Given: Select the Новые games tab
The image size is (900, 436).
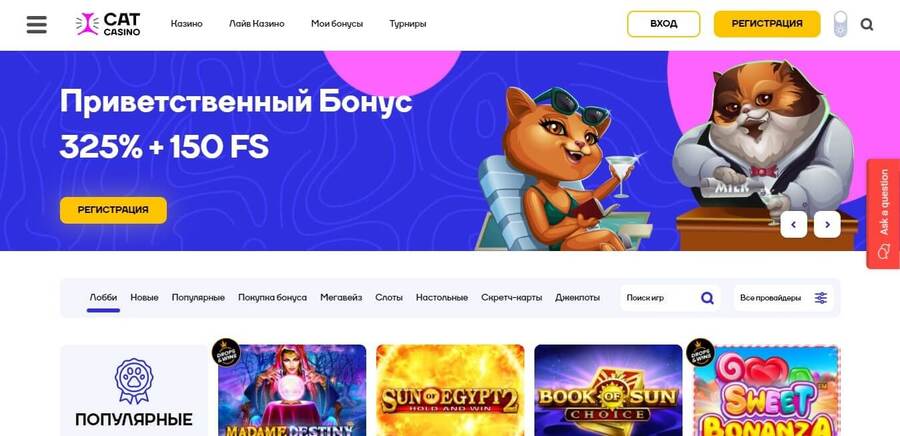Looking at the screenshot, I should pyautogui.click(x=144, y=298).
